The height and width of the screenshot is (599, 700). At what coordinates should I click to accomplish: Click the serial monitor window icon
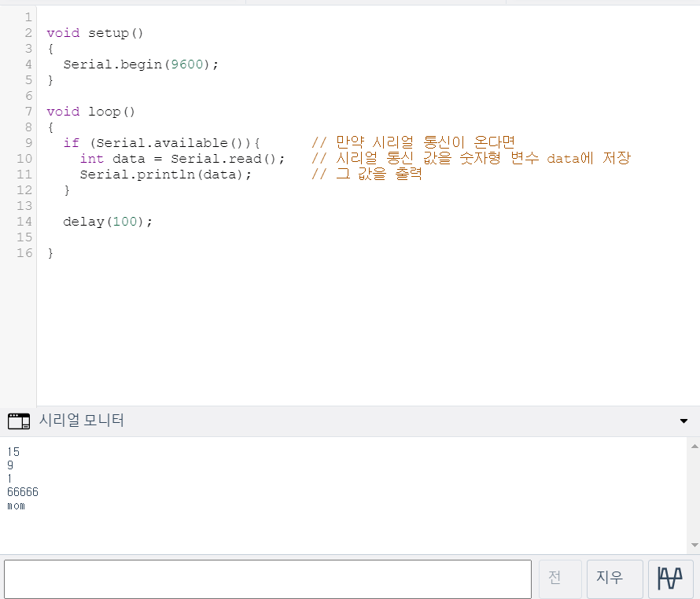19,421
